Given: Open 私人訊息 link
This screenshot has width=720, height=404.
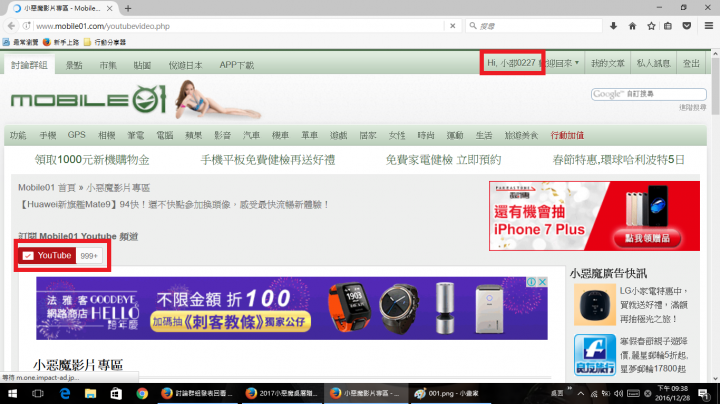Looking at the screenshot, I should click(x=653, y=63).
